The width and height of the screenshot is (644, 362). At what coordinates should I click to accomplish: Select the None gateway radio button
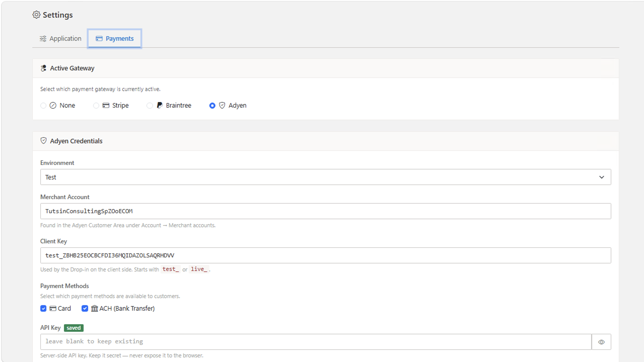point(43,106)
